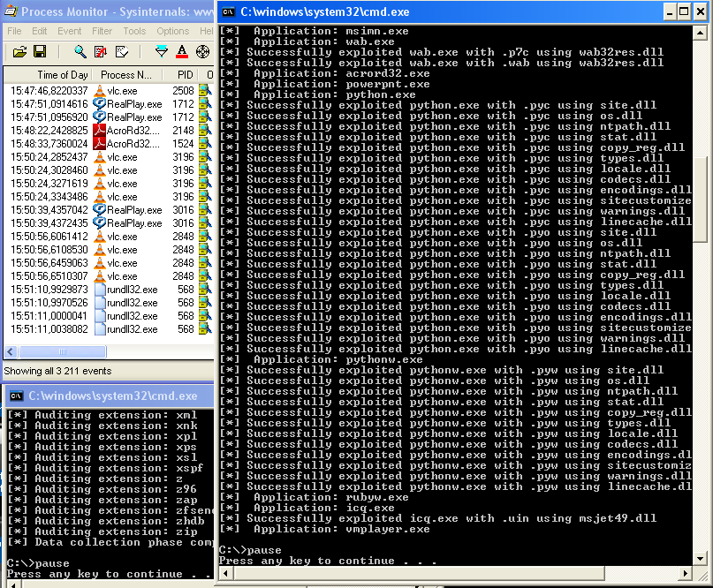Click the AcroRd32 icon at 15:48:33,7360024

99,144
